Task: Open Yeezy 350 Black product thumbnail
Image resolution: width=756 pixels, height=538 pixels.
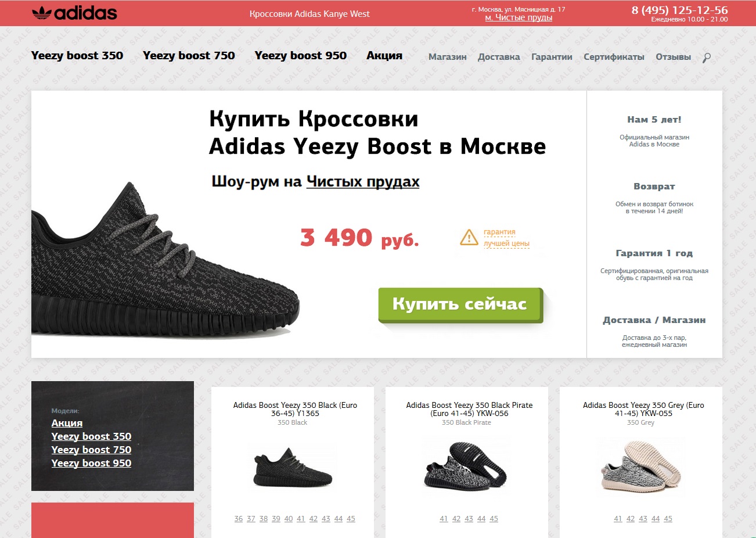Action: click(293, 467)
